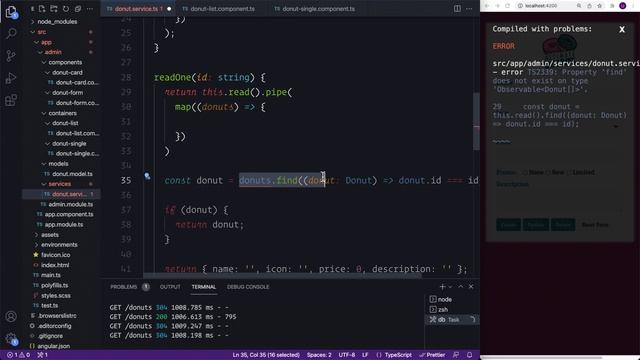Open app.component.ts in the file tree
The image size is (640, 360).
[69, 214]
